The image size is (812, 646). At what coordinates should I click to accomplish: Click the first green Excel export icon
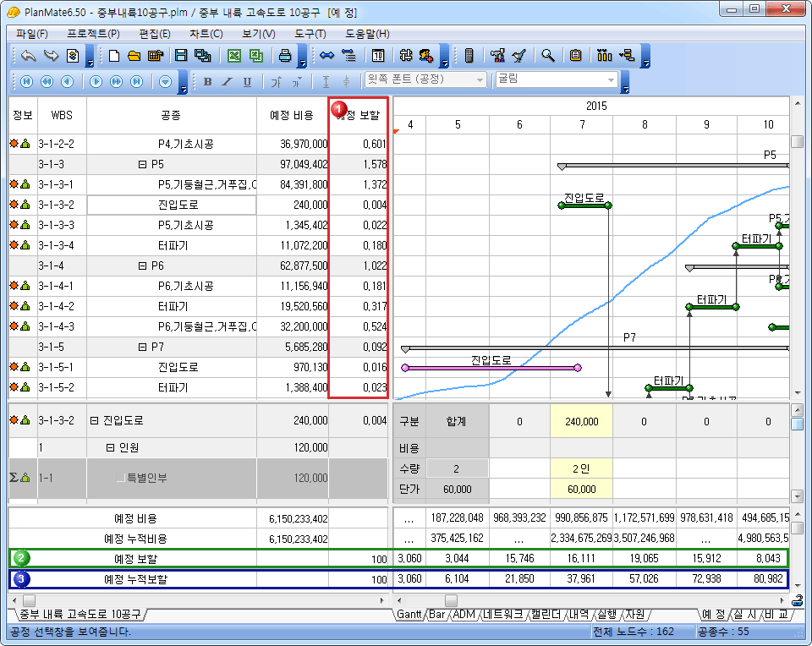(233, 56)
